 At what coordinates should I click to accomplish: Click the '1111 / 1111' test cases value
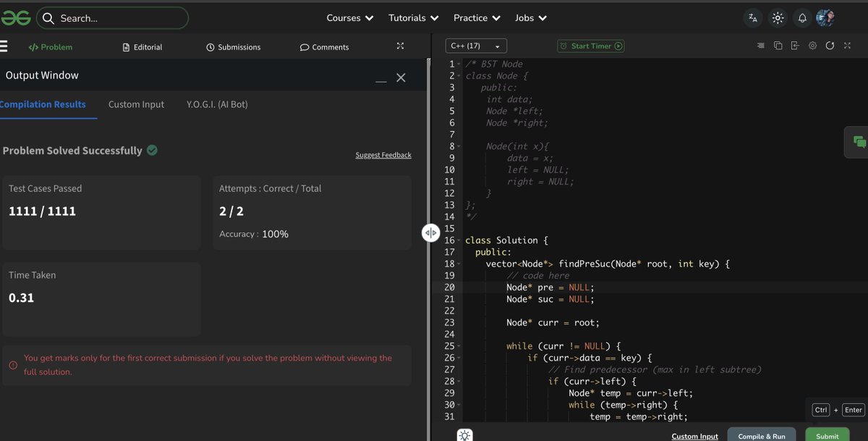pos(42,211)
